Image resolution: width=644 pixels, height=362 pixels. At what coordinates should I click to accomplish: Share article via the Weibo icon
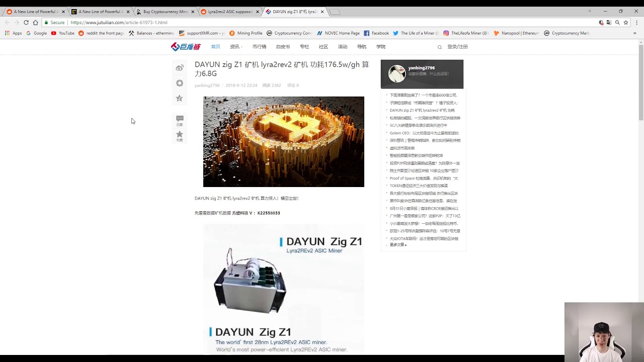pos(180,68)
